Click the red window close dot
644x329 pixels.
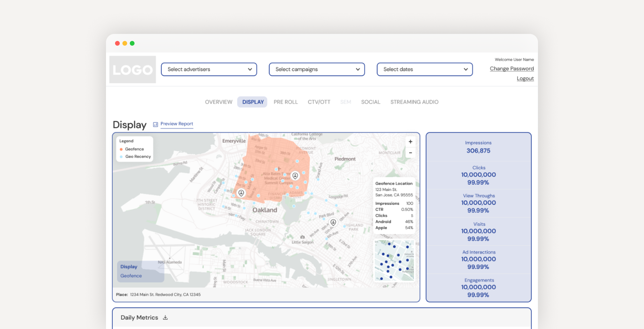[x=117, y=43]
